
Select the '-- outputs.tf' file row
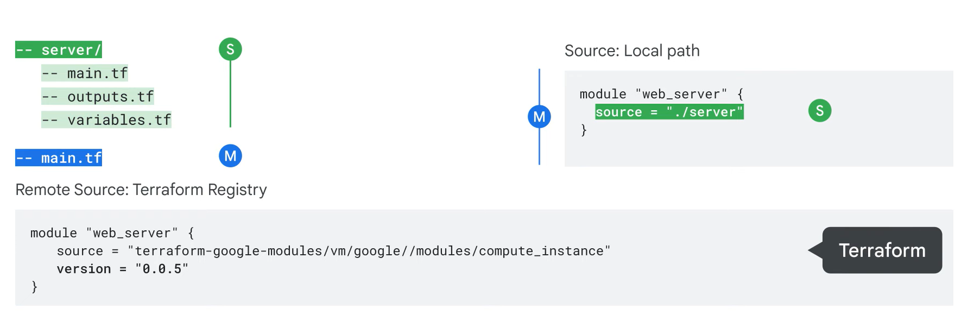tap(98, 97)
